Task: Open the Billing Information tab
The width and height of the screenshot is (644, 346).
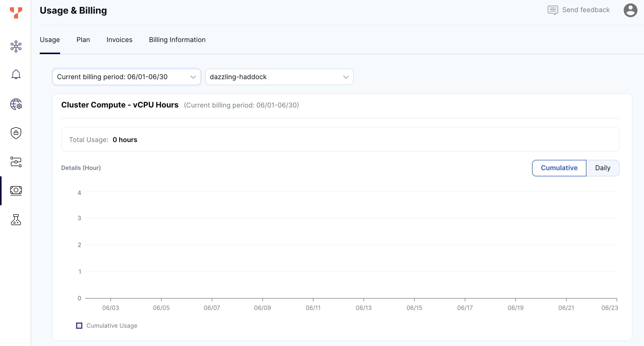Action: pos(177,39)
